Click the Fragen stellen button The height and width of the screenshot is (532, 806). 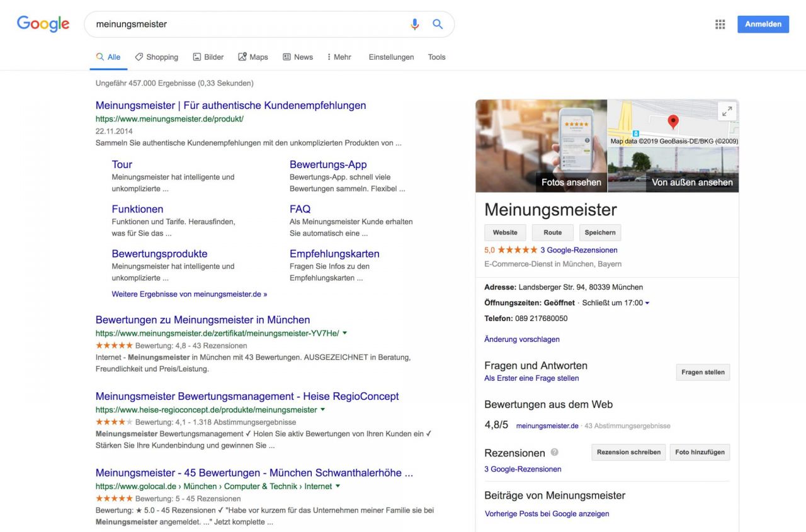(x=703, y=372)
